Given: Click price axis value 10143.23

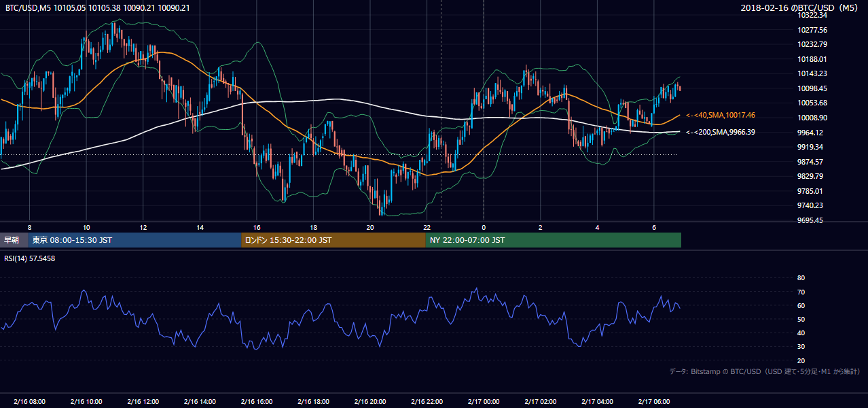Looking at the screenshot, I should click(x=812, y=73).
